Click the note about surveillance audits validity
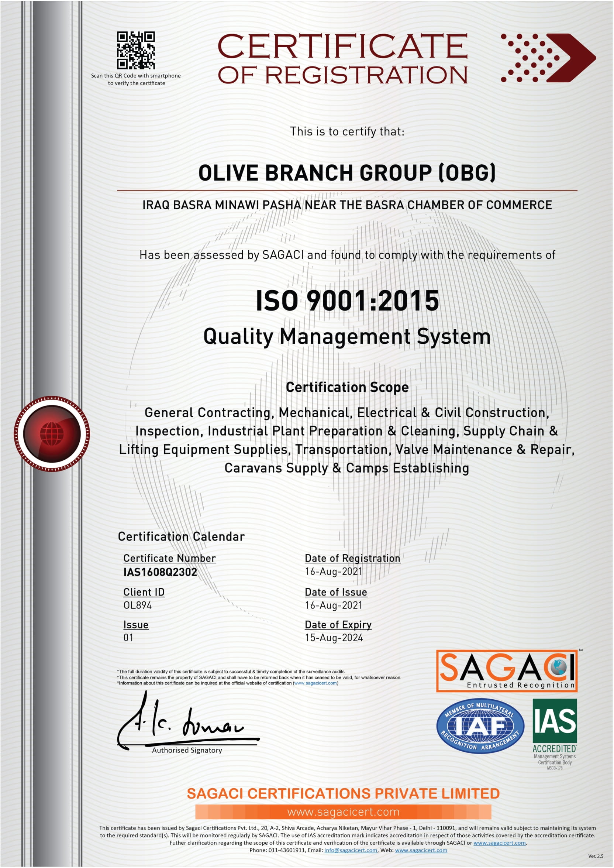 [231, 672]
